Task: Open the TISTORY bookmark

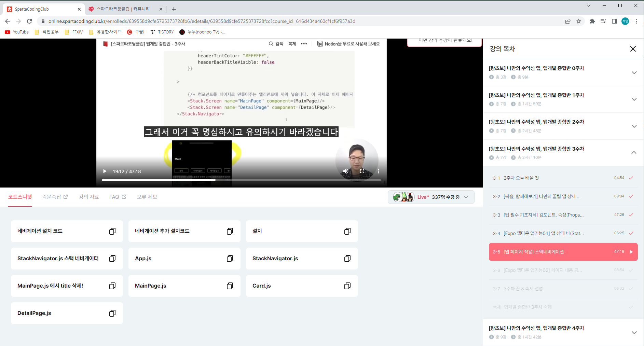Action: pyautogui.click(x=162, y=32)
